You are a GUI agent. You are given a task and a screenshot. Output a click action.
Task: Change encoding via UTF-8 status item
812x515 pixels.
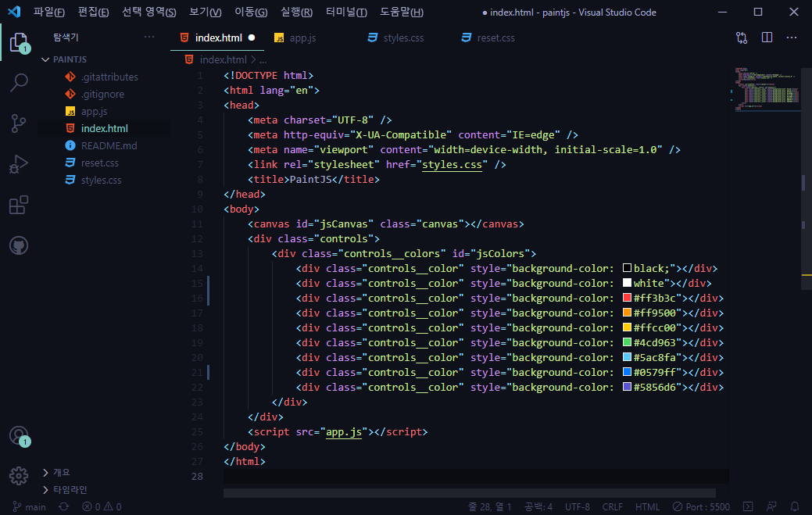[x=577, y=506]
